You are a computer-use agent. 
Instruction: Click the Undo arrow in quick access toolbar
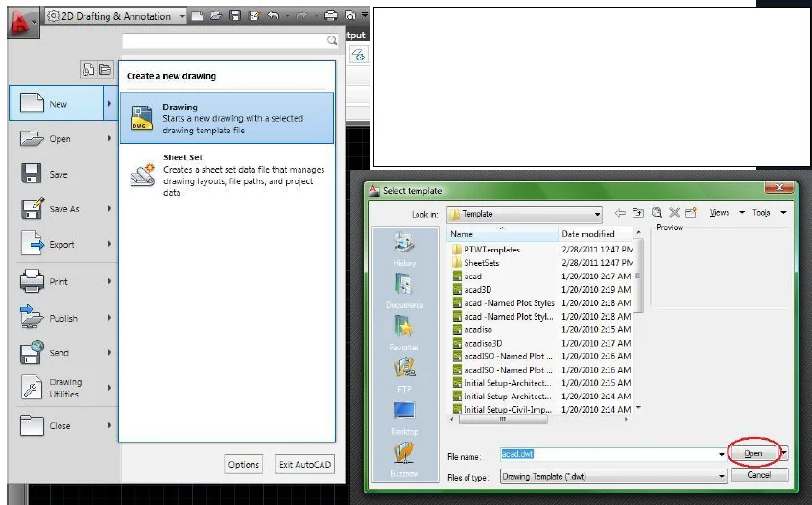pos(273,15)
